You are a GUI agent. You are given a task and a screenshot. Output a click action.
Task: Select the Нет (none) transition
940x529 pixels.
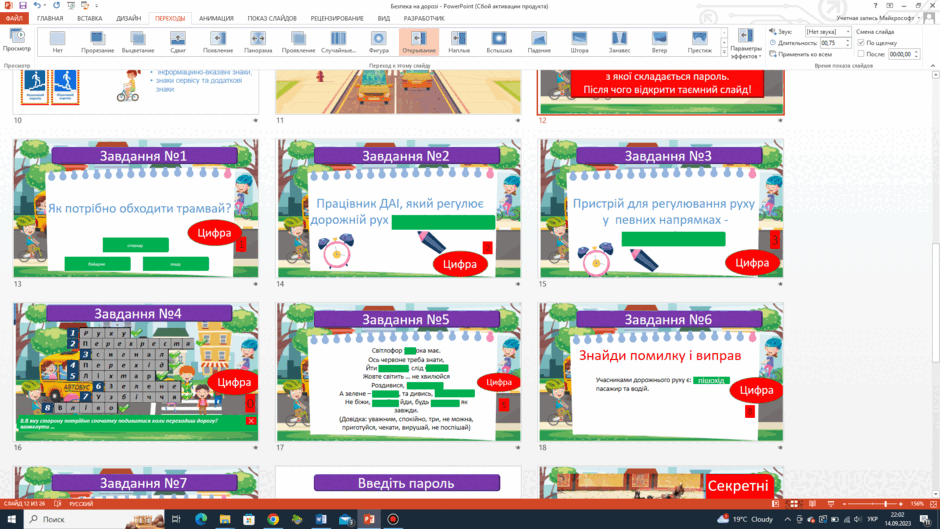[x=58, y=42]
